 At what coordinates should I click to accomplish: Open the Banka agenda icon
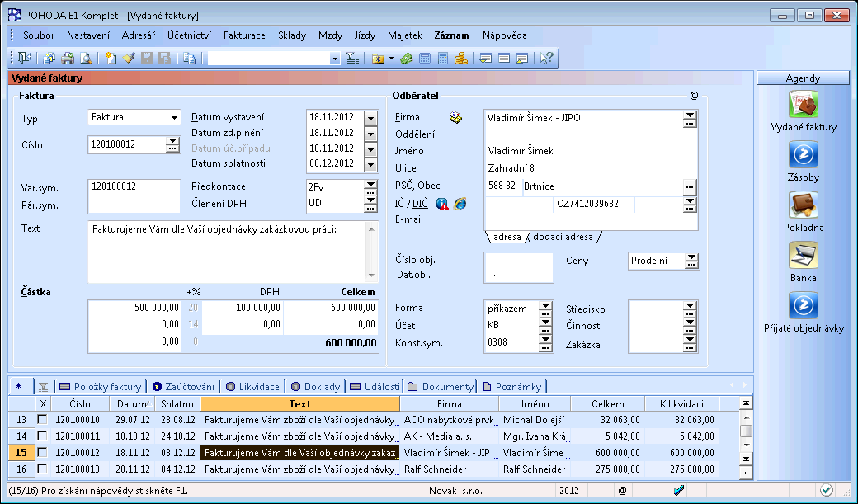click(804, 255)
